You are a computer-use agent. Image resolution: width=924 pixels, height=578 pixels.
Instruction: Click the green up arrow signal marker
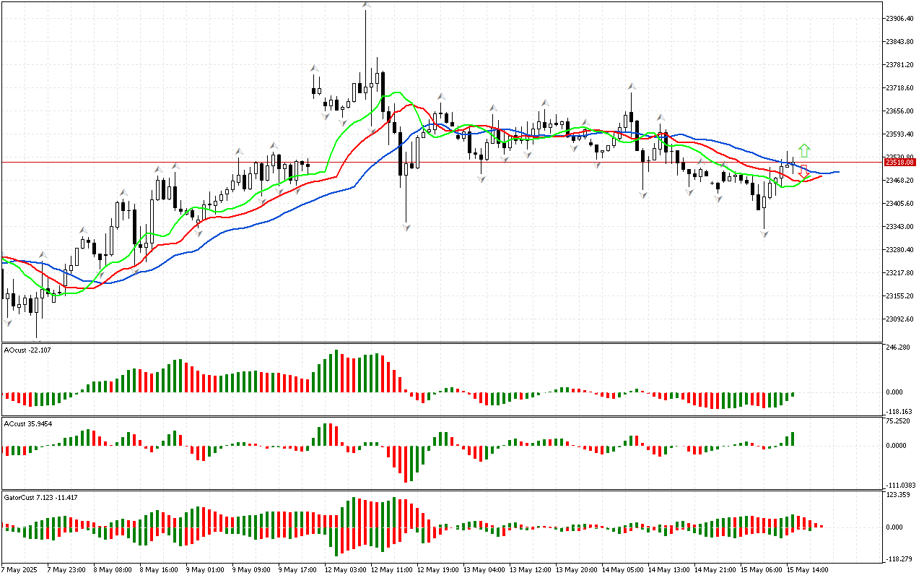(x=804, y=151)
